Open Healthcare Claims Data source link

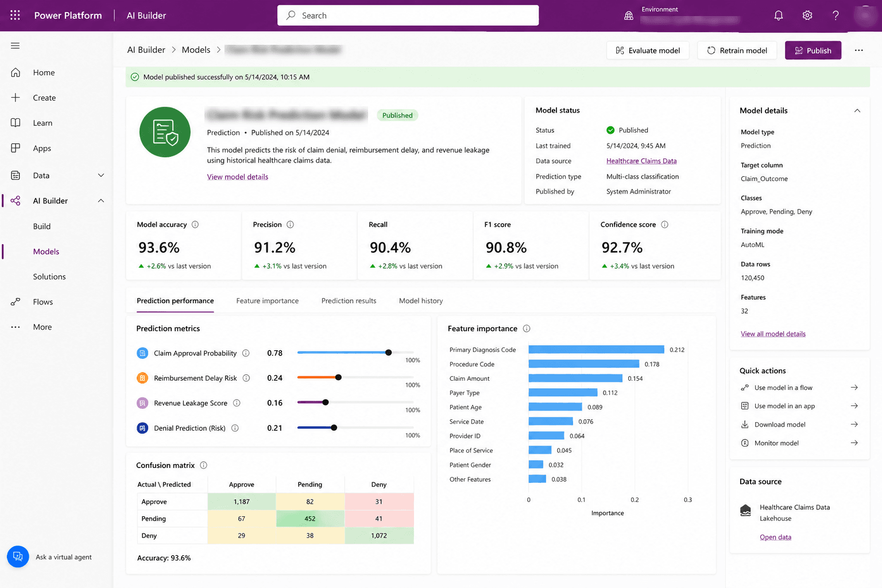click(x=641, y=161)
